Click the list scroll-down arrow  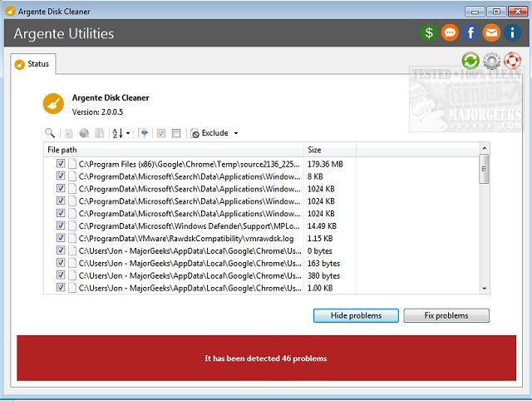pyautogui.click(x=484, y=289)
